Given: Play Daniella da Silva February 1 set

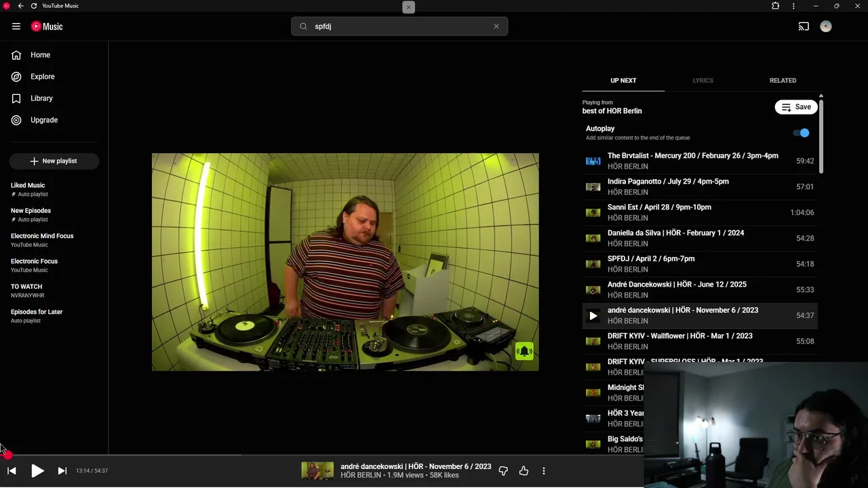Looking at the screenshot, I should (700, 238).
